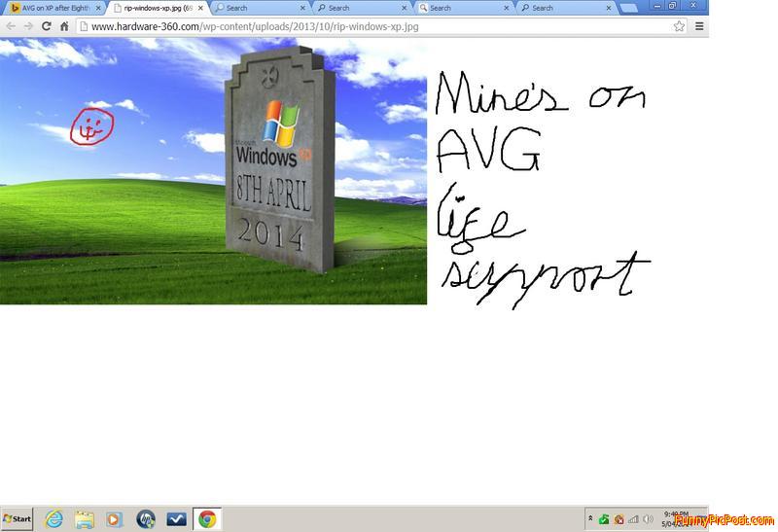Screen dimensions: 778x532
Task: Open the Start menu
Action: [17, 519]
